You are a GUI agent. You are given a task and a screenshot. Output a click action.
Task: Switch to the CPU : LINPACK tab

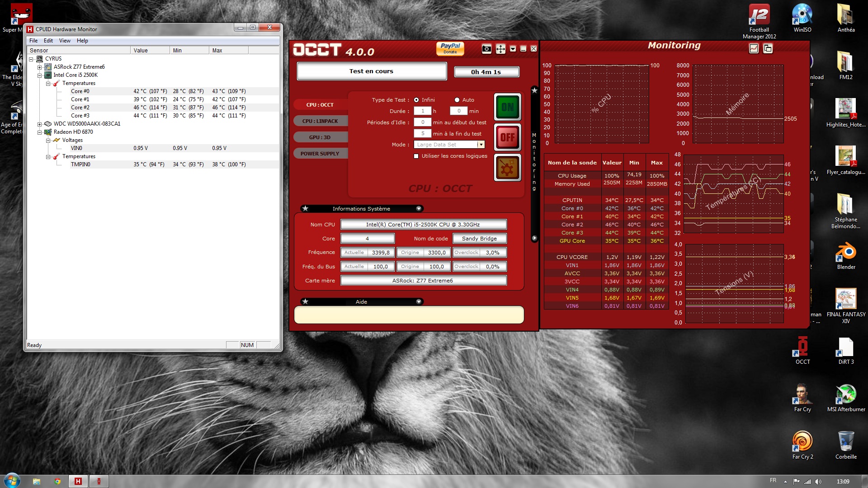(320, 121)
